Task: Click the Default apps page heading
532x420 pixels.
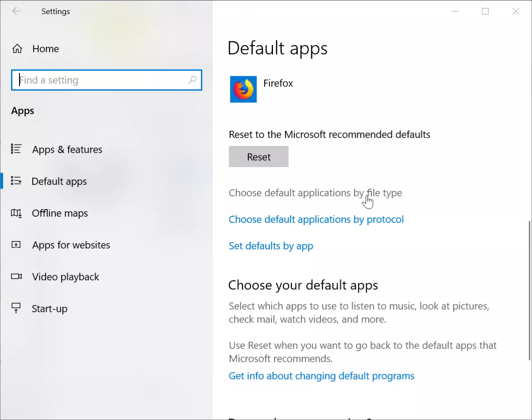Action: click(278, 48)
